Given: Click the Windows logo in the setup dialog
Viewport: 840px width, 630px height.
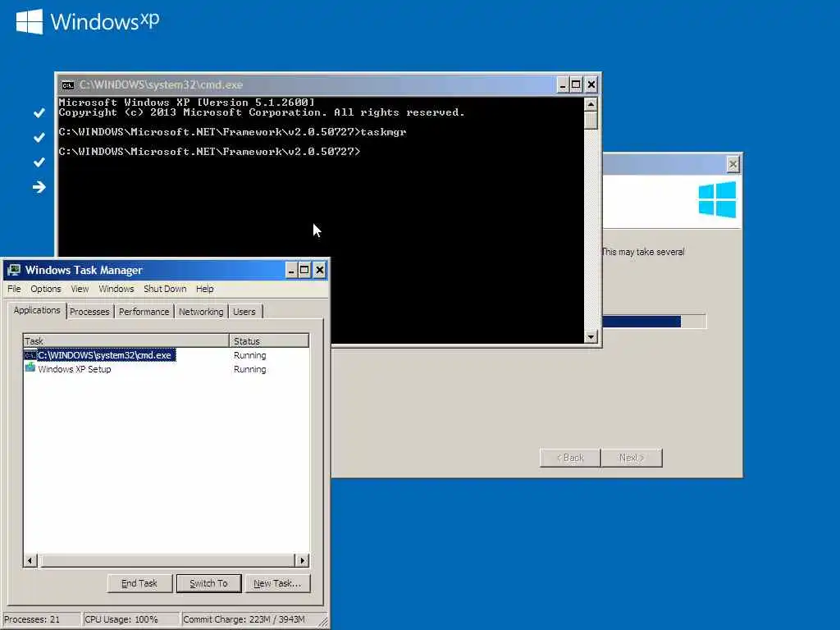Looking at the screenshot, I should pyautogui.click(x=717, y=199).
